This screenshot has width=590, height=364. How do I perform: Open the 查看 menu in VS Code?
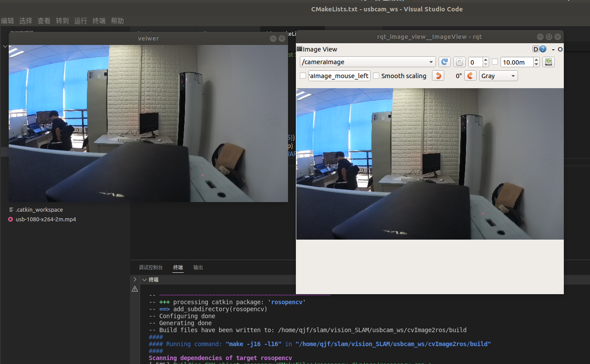(x=44, y=21)
